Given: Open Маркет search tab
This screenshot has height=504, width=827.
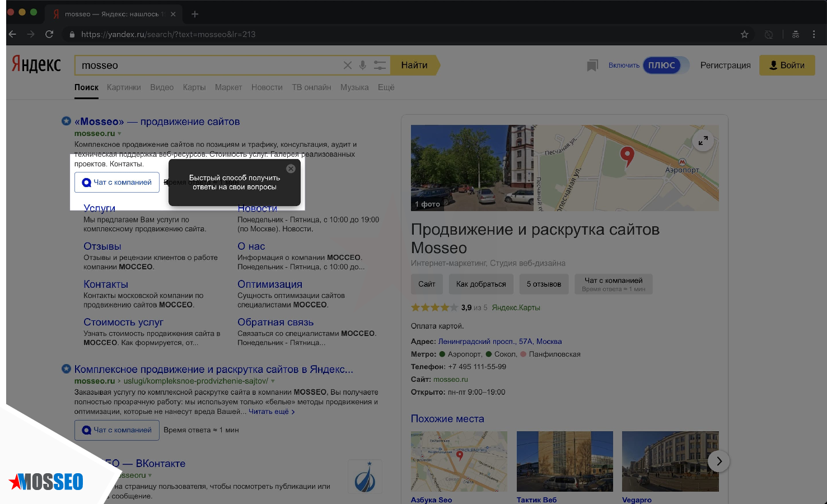Looking at the screenshot, I should [x=228, y=87].
